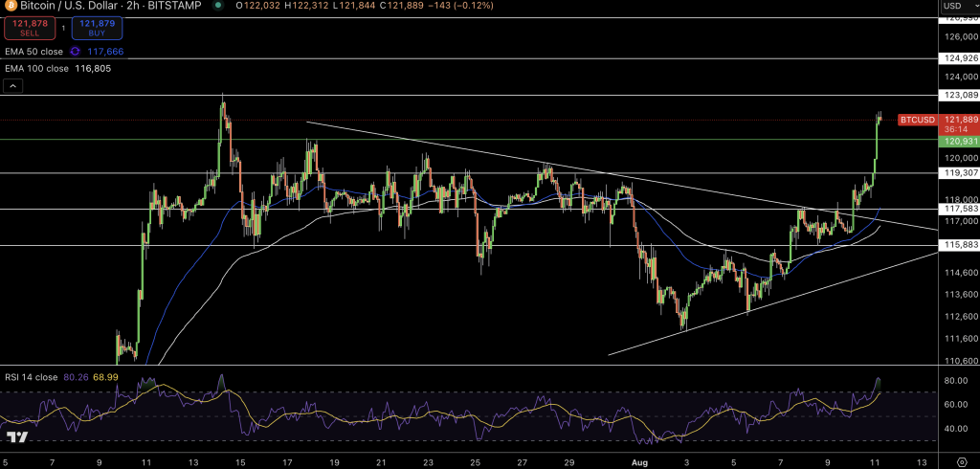
Task: Open chart settings gear icon at bottom right
Action: [963, 462]
